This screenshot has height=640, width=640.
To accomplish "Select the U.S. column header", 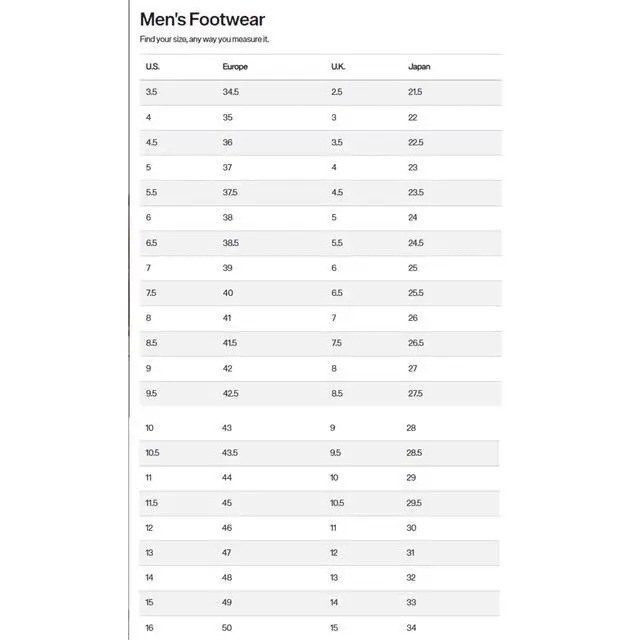I will pos(152,67).
